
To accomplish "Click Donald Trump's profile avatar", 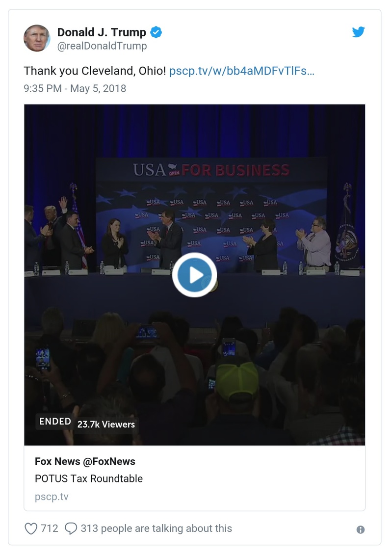I will [37, 38].
